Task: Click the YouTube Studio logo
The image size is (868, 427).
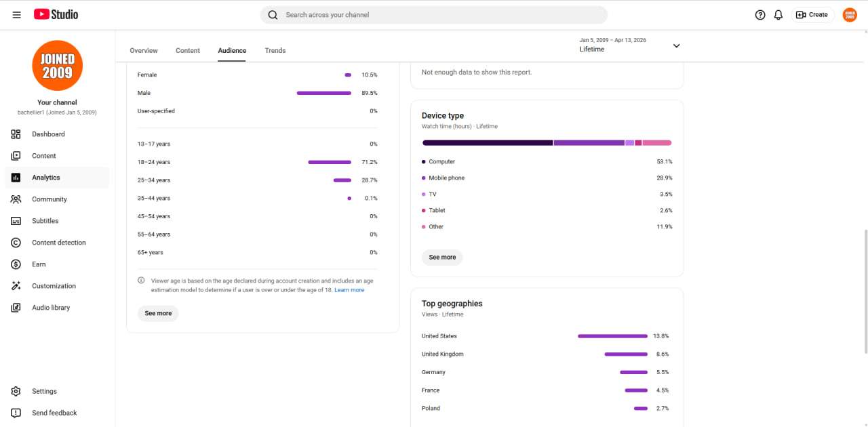Action: click(56, 14)
